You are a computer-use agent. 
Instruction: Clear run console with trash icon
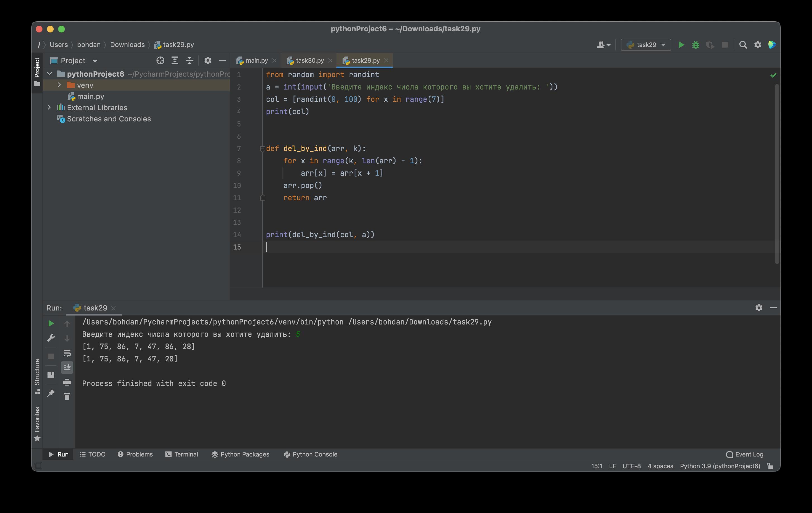tap(67, 396)
